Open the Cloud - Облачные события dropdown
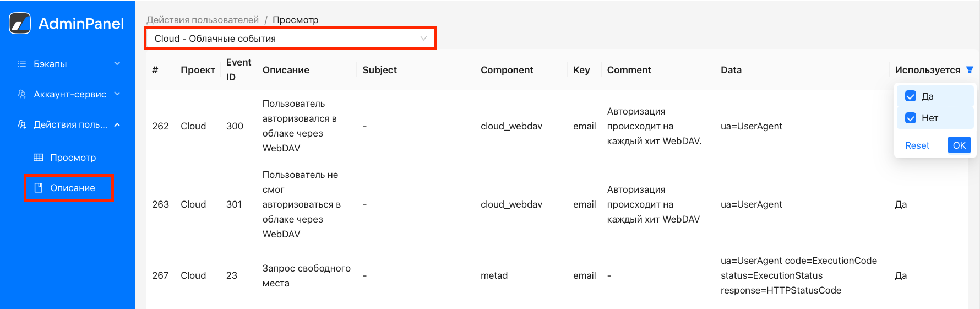 (x=290, y=39)
